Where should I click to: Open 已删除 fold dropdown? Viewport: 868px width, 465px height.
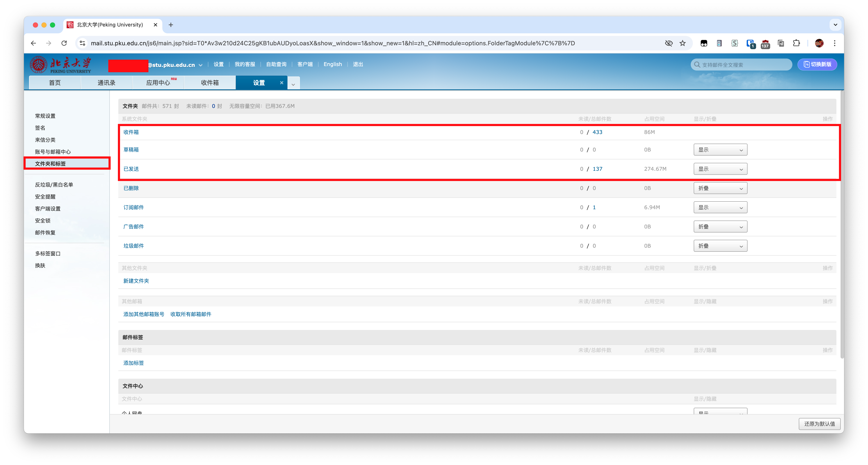pyautogui.click(x=720, y=188)
